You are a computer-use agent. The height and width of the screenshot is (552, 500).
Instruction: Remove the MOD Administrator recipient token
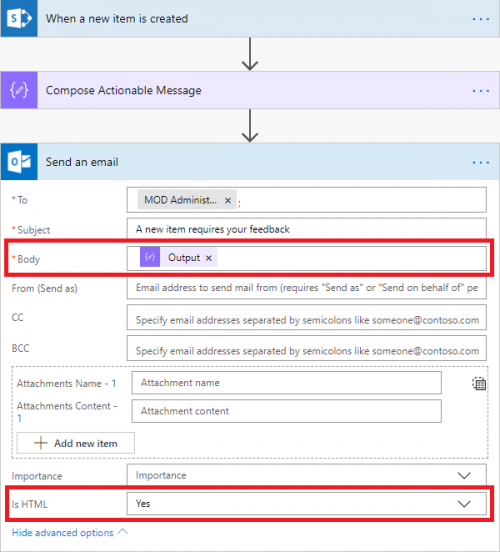click(x=228, y=200)
